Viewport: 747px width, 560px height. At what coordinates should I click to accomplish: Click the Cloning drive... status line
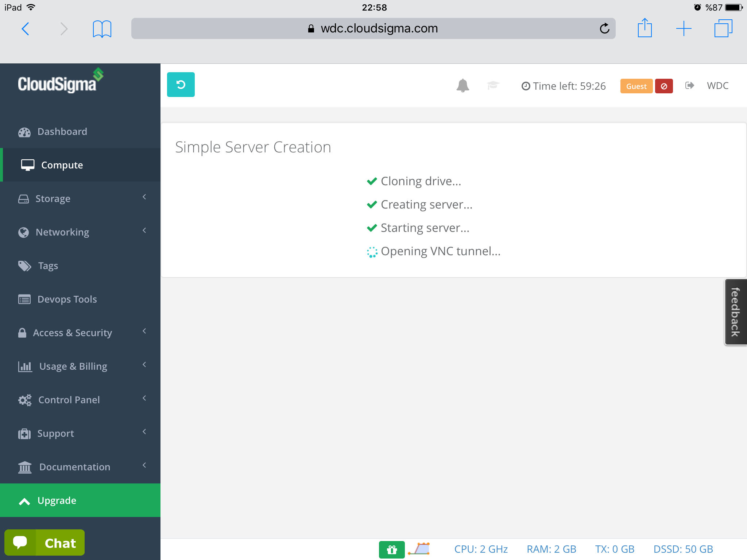(414, 181)
